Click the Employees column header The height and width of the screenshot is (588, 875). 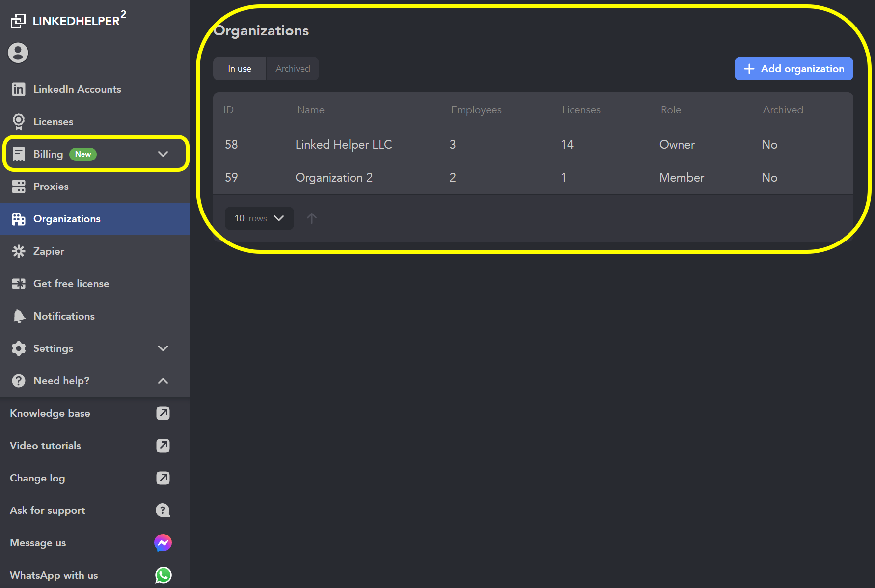coord(476,110)
